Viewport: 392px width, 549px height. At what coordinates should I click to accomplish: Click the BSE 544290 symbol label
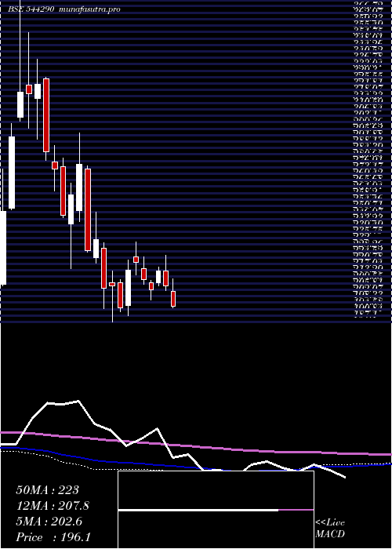(x=31, y=9)
